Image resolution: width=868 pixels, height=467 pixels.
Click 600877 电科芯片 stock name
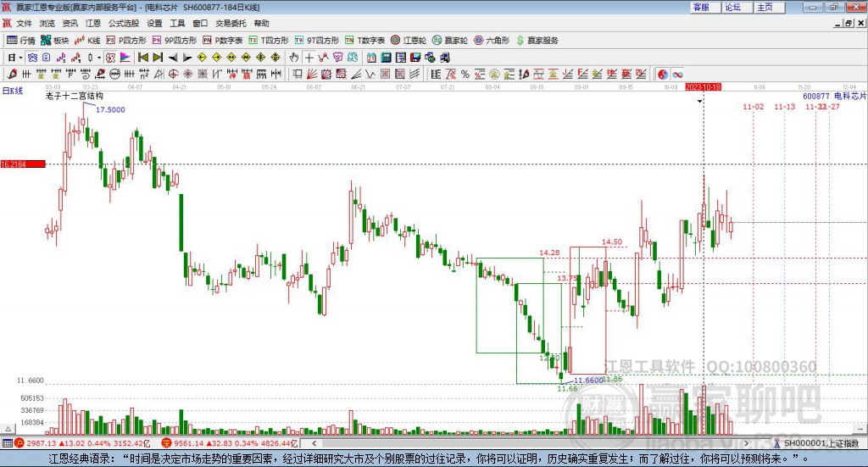[x=834, y=96]
